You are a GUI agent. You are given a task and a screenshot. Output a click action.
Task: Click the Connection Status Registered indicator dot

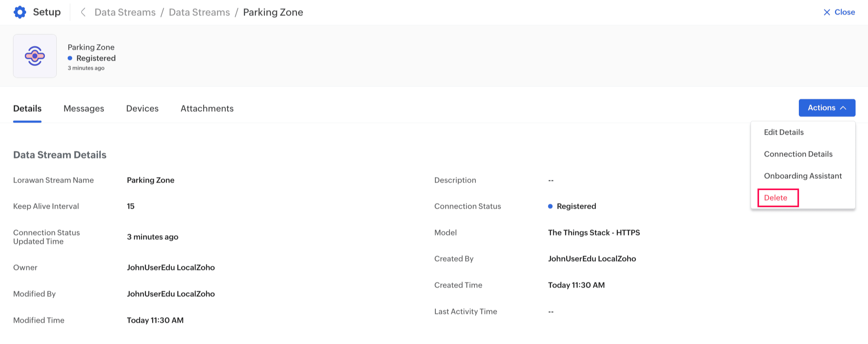click(550, 206)
